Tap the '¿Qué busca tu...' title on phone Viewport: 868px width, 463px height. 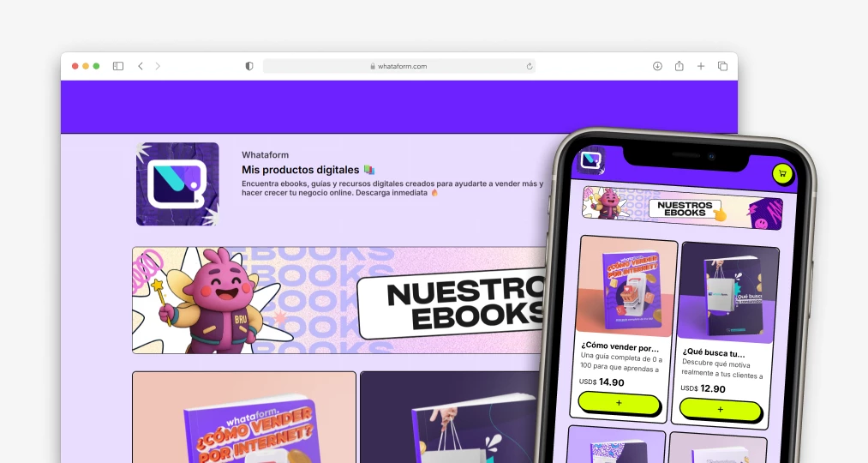point(714,352)
